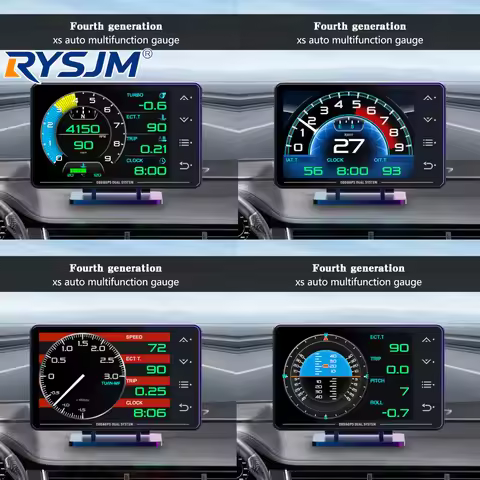Open the menu icon on the 8:06 clock gauge
The height and width of the screenshot is (480, 480).
[184, 384]
